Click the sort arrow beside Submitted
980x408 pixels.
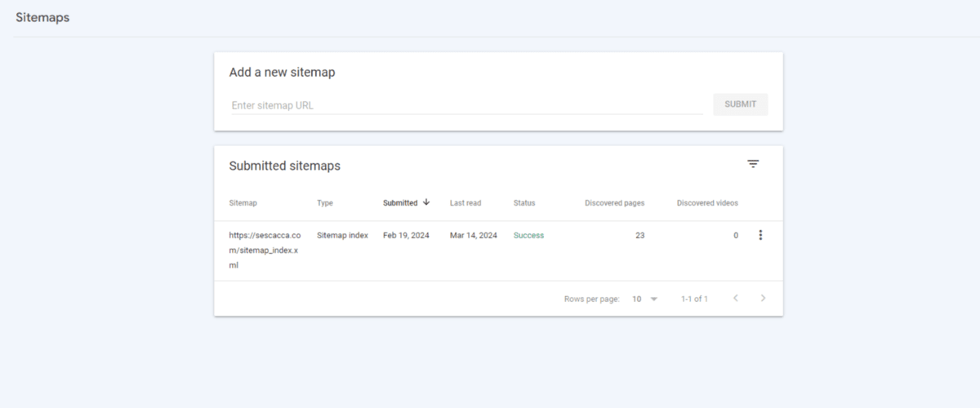point(426,202)
